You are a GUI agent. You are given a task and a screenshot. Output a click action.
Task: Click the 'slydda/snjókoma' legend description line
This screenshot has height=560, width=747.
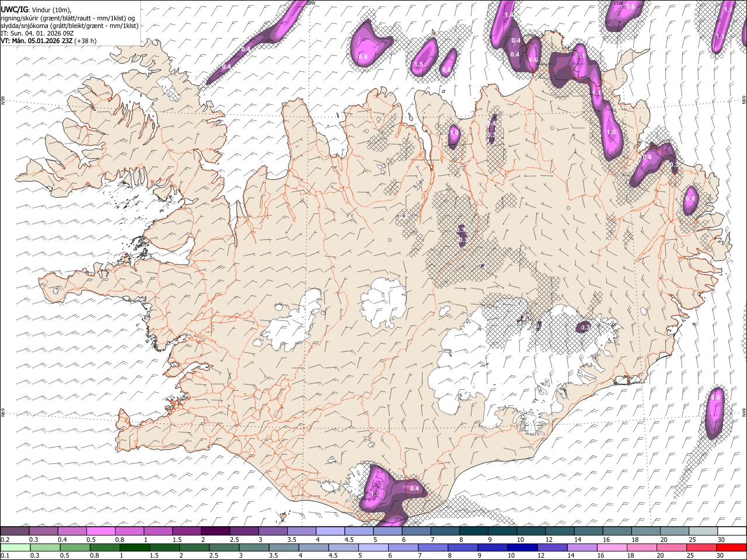[x=69, y=26]
